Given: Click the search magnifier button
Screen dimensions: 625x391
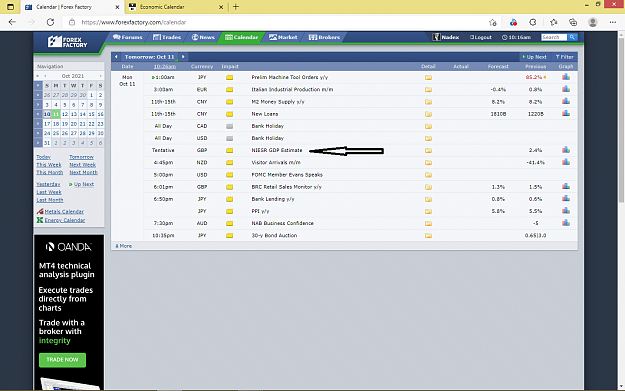Looking at the screenshot, I should pos(572,37).
